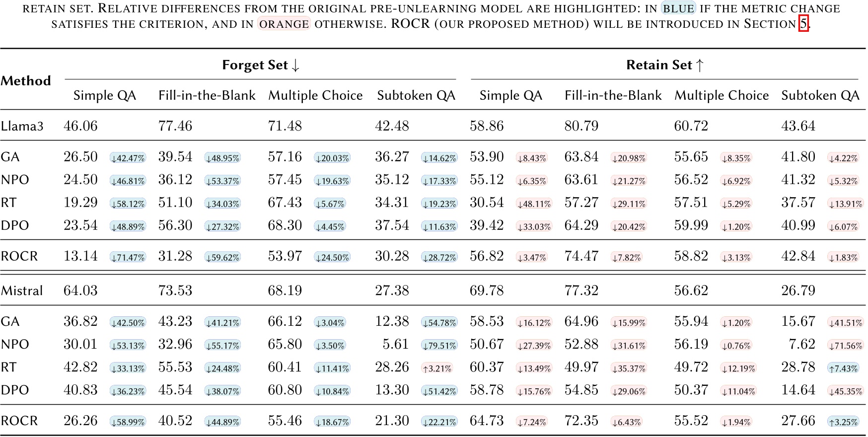Select the Forget Set column group header
This screenshot has height=437, width=868.
(x=261, y=65)
